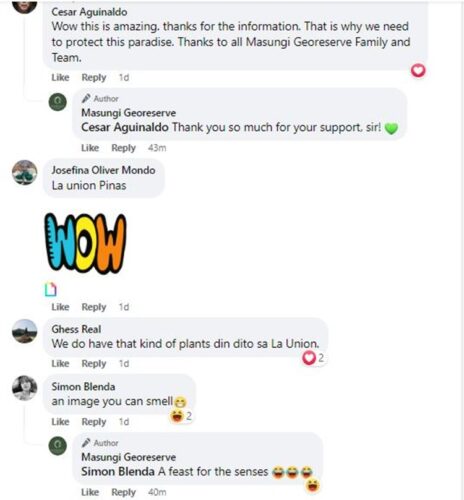Like Ghess Real's La Union comment
Screen dimensions: 464x500
pyautogui.click(x=60, y=363)
